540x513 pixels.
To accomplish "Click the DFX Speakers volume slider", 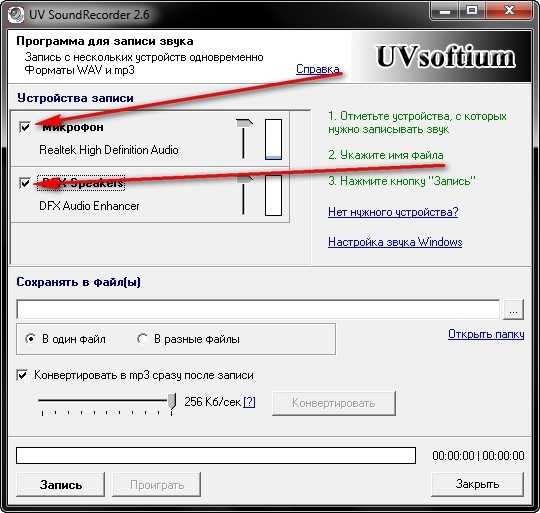I will (244, 195).
